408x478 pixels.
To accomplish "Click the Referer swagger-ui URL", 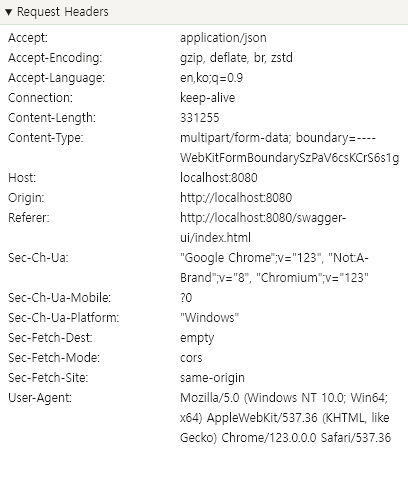I will pos(263,228).
